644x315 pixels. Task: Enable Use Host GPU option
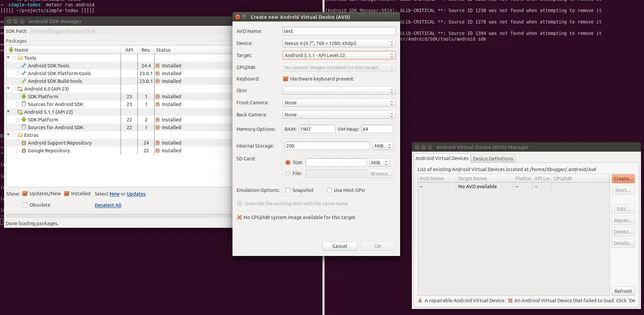click(x=329, y=190)
